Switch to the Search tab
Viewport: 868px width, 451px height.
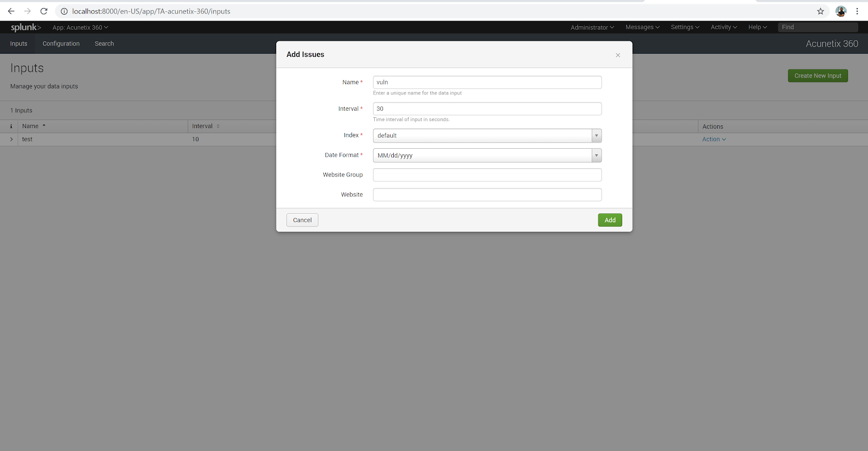pos(104,43)
